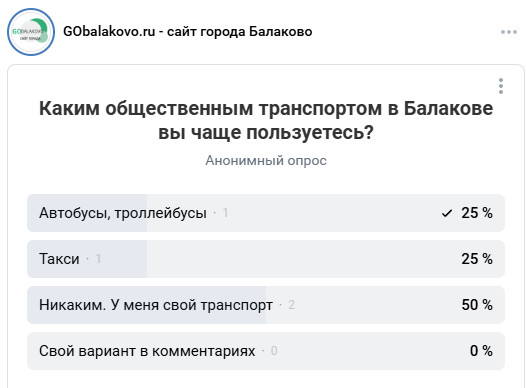Click the 25 % beside the checkmark
The image size is (526, 388).
coord(477,213)
